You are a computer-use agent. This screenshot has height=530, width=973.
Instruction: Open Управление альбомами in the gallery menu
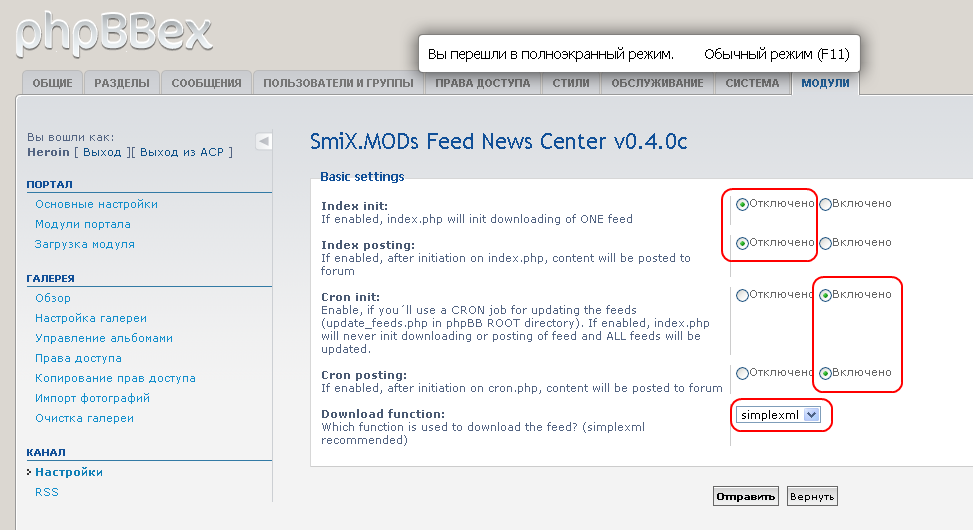click(x=104, y=338)
